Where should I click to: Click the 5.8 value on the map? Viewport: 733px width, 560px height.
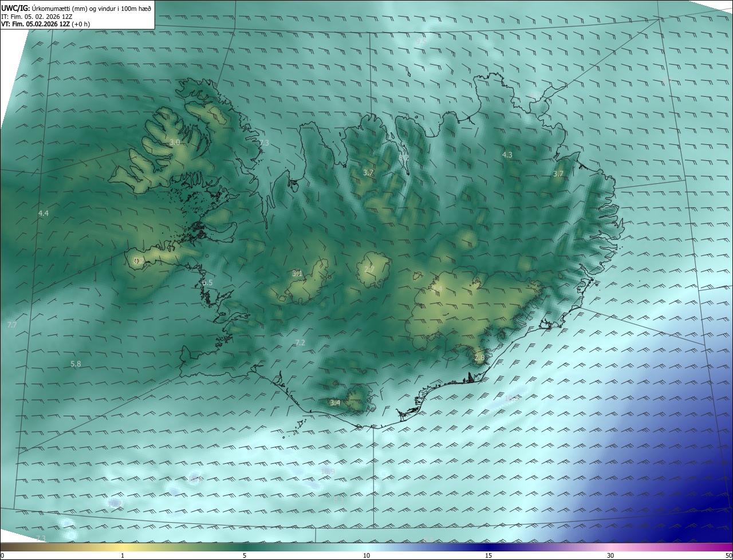coord(76,364)
